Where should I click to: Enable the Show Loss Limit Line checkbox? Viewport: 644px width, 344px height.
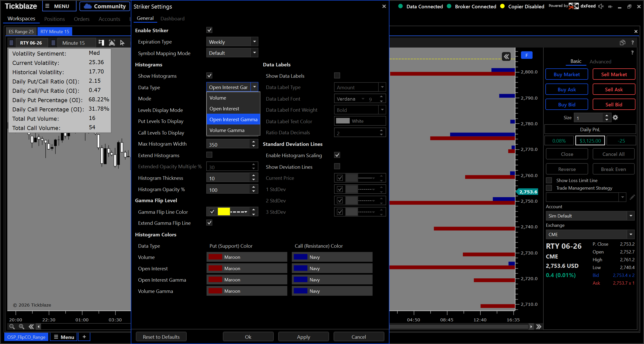549,180
